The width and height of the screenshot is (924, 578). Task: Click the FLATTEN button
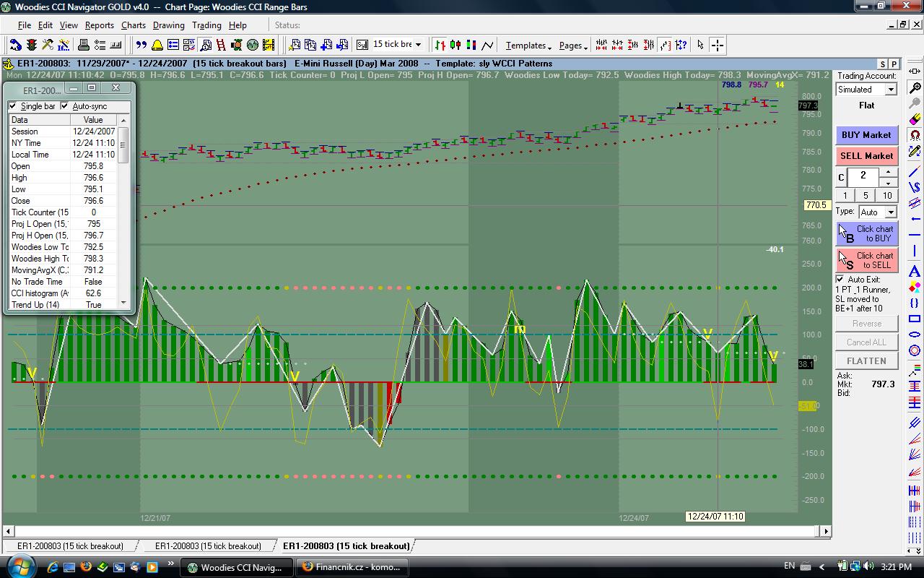[866, 361]
